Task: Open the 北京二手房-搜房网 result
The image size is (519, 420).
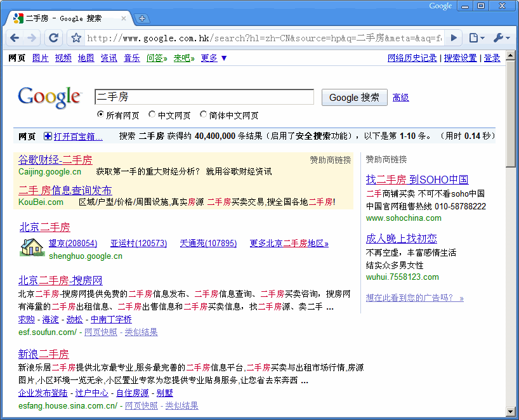Action: [60, 280]
